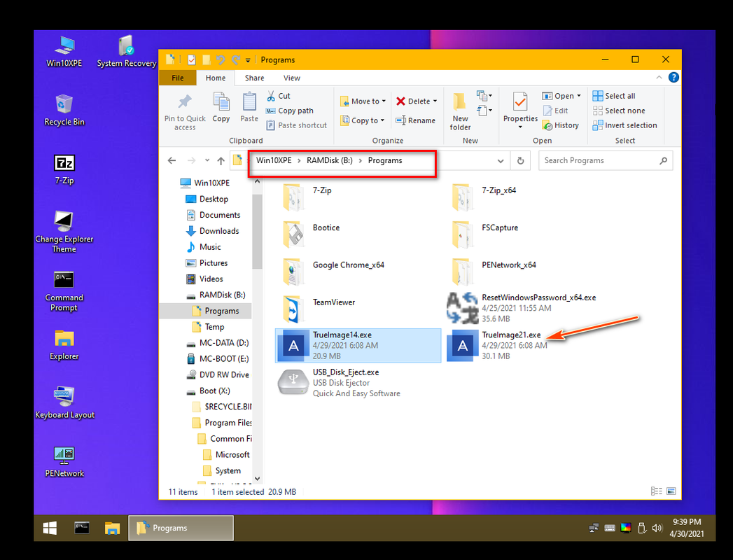Viewport: 733px width, 560px height.
Task: Click Edit in the Open group
Action: (x=555, y=111)
